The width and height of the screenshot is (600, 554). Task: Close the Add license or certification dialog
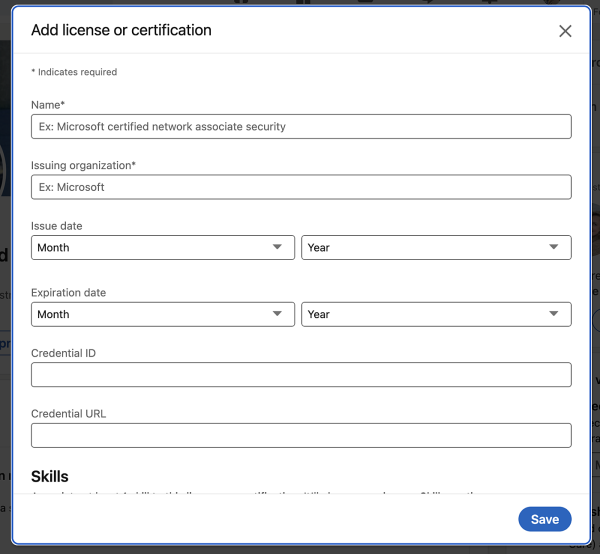(565, 31)
